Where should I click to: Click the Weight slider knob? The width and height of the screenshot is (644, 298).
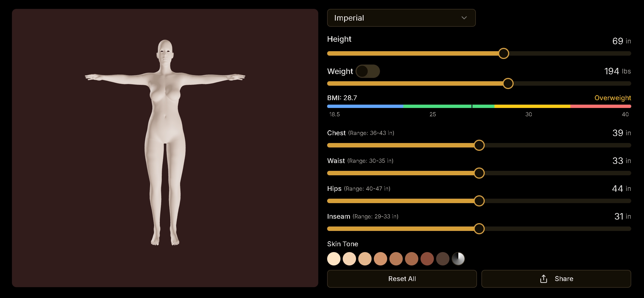[508, 83]
